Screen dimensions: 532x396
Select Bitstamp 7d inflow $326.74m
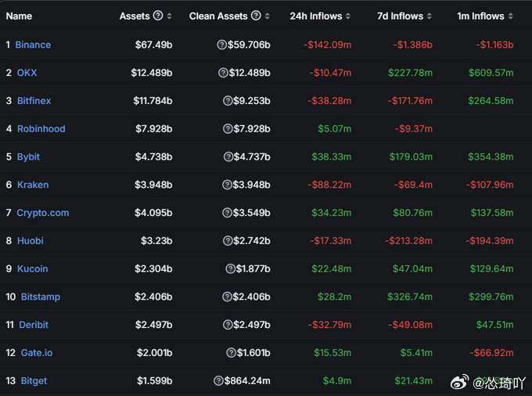[410, 297]
